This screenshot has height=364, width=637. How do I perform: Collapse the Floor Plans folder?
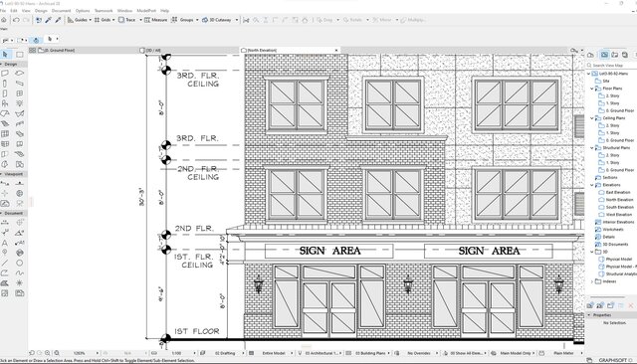(x=592, y=89)
